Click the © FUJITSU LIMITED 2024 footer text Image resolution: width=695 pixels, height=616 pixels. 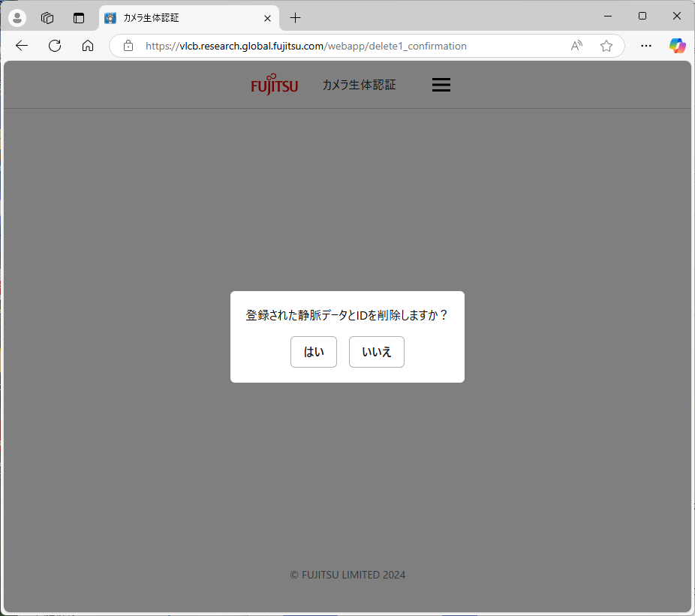click(x=347, y=575)
